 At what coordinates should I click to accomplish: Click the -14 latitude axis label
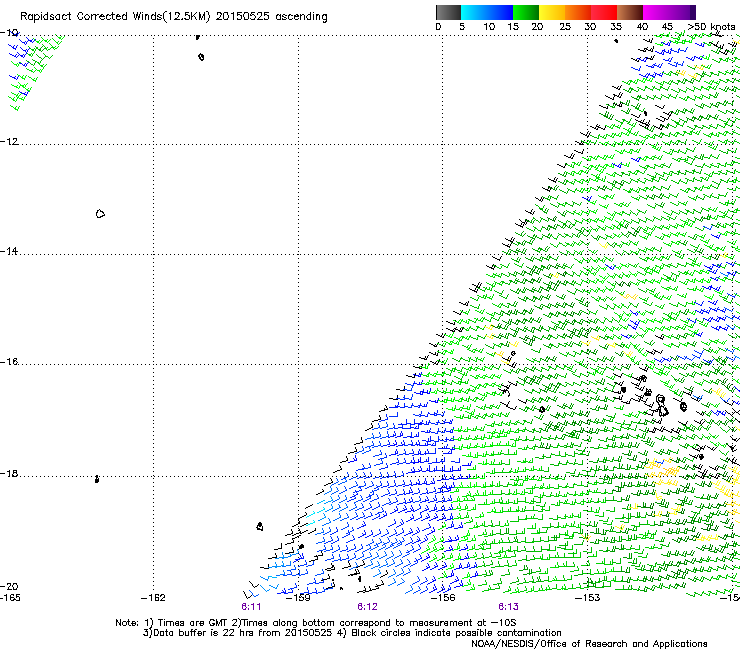pos(9,251)
